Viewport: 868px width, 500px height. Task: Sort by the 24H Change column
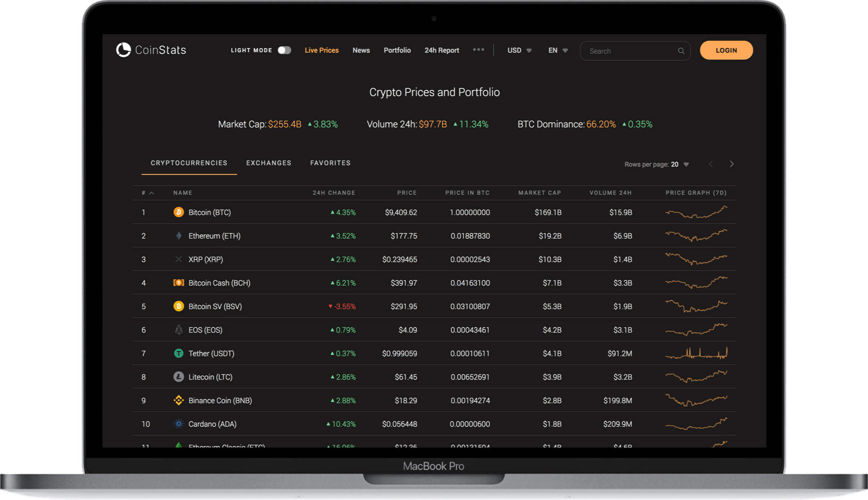tap(334, 193)
